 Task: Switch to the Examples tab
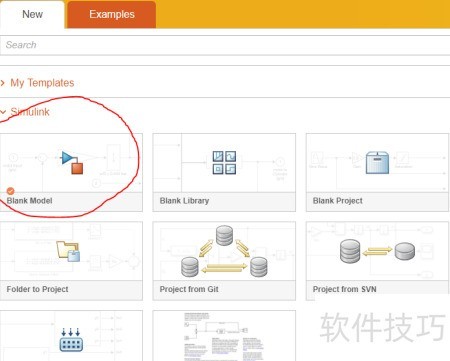(112, 14)
